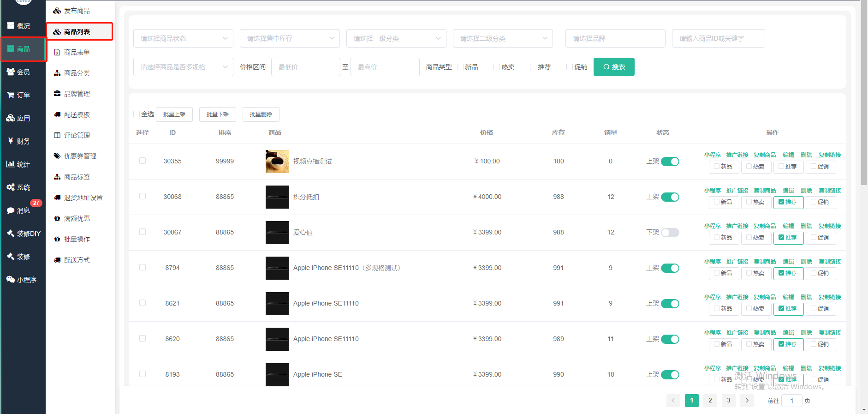Screen dimensions: 868x414
Task: Click the 批量删除 button
Action: click(261, 114)
